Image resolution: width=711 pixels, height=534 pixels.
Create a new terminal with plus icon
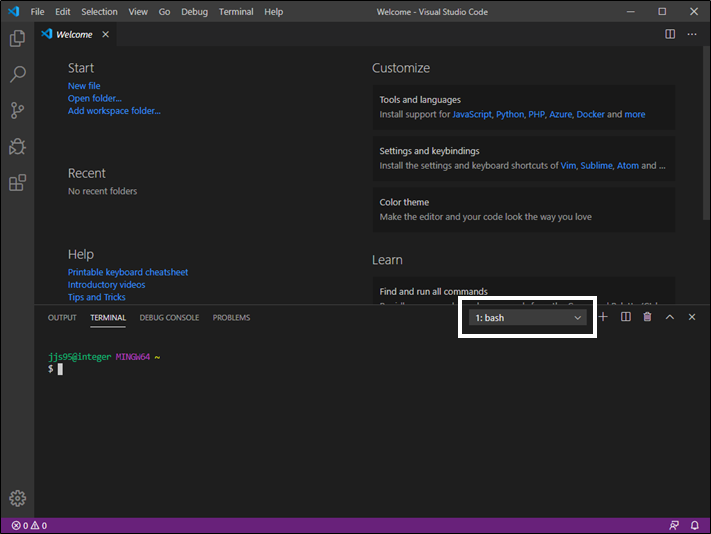point(603,317)
